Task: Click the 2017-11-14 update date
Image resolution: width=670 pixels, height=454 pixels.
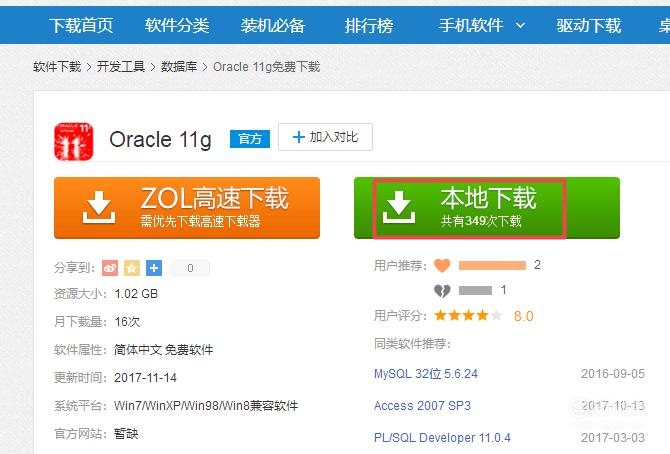Action: (x=145, y=378)
